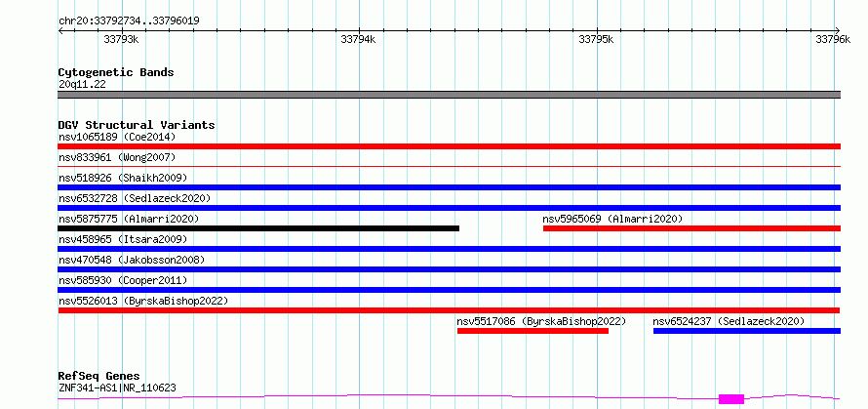Screen dimensions: 868x409
Task: Click the nsv585930 (Cooper2011) label
Action: click(x=123, y=280)
